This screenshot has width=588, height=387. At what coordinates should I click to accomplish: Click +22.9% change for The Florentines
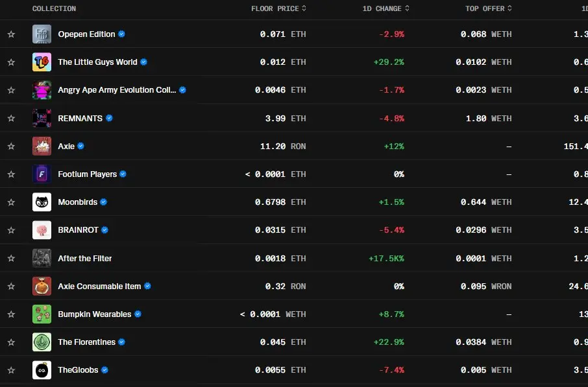click(389, 342)
